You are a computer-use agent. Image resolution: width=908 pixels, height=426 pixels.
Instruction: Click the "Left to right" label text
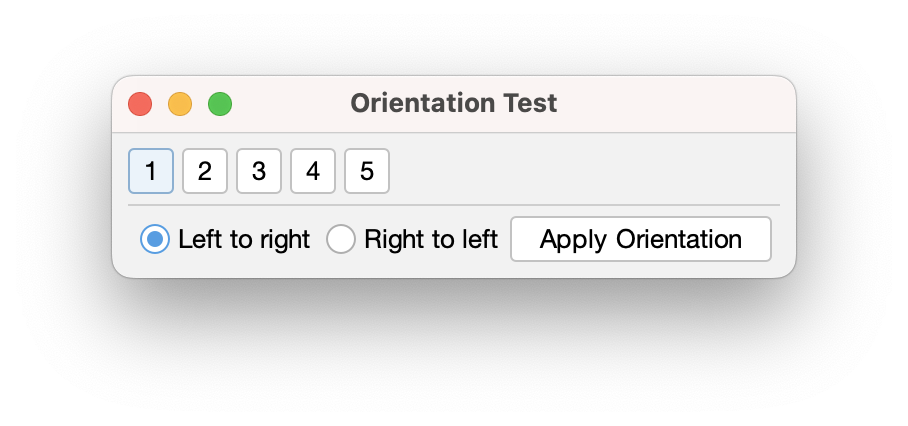coord(244,240)
